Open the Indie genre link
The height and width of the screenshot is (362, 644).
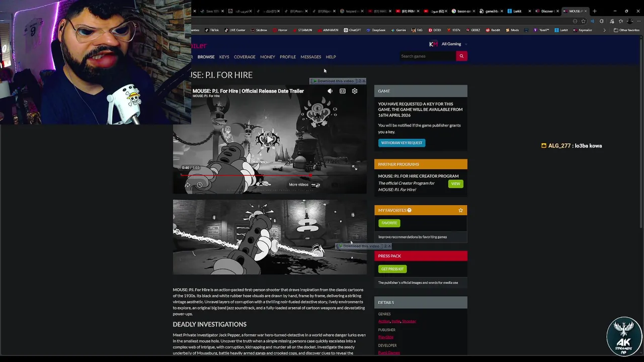pyautogui.click(x=395, y=321)
